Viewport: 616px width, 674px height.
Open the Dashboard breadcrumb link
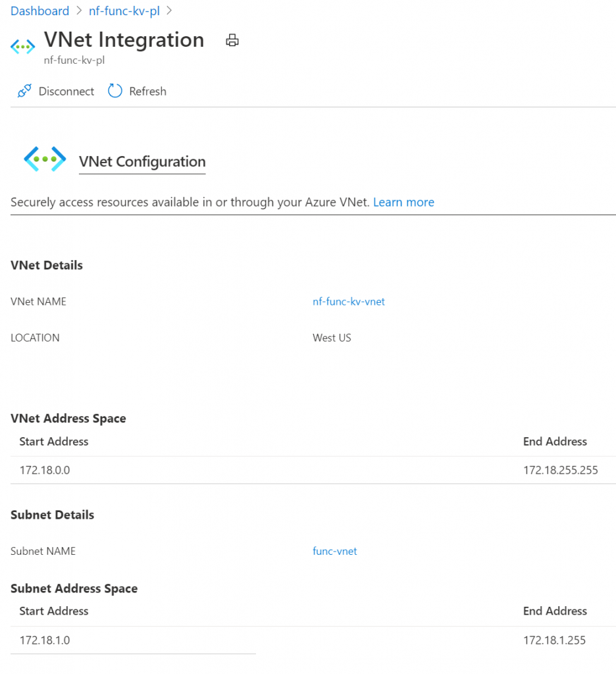coord(39,11)
